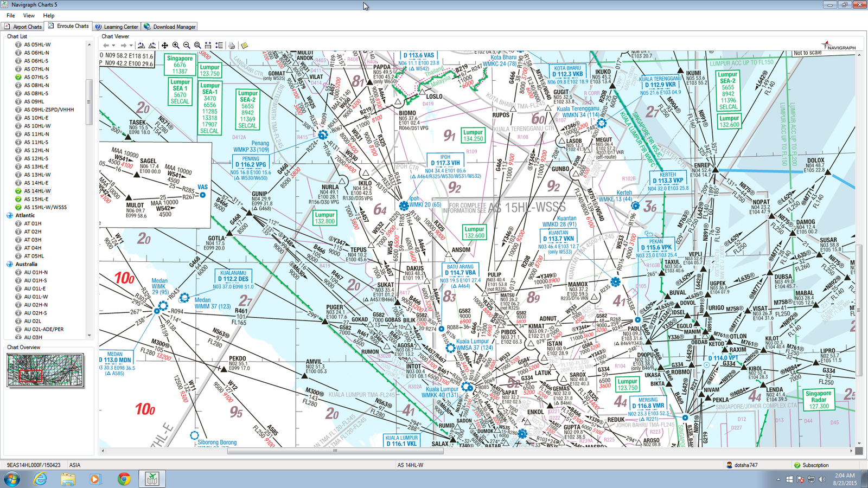Click download status icon for AT 01H
Viewport: 868px width, 488px height.
[18, 223]
